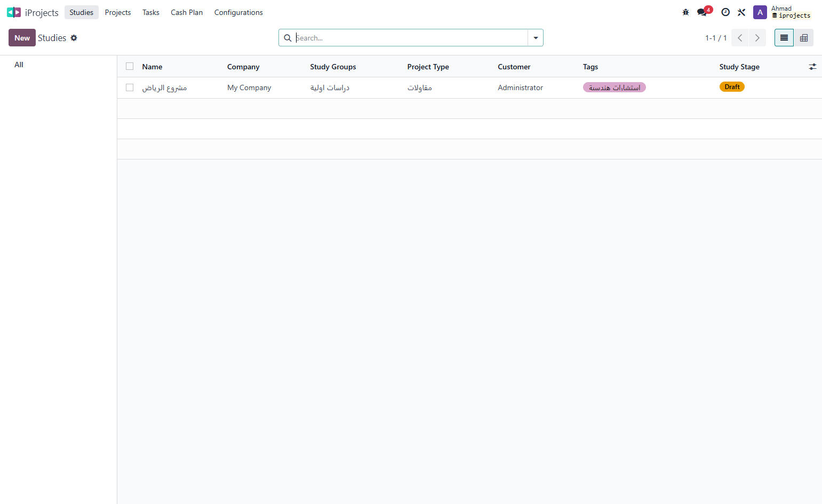Click the magnifier search icon
This screenshot has height=504, width=822.
288,38
